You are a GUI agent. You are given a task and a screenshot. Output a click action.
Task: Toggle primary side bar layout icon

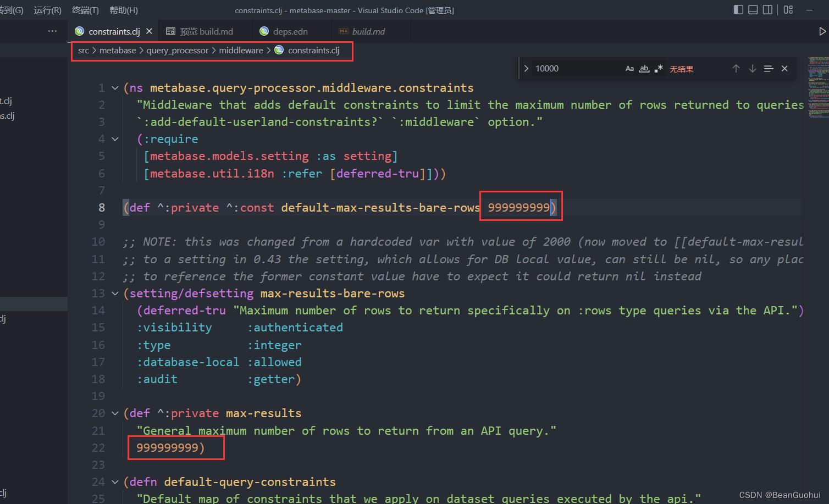(x=738, y=10)
